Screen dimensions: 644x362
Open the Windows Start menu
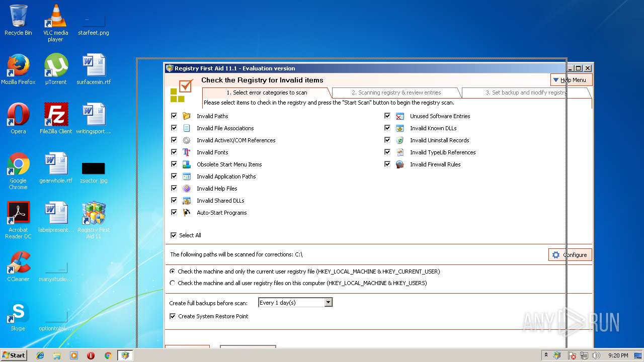click(14, 355)
